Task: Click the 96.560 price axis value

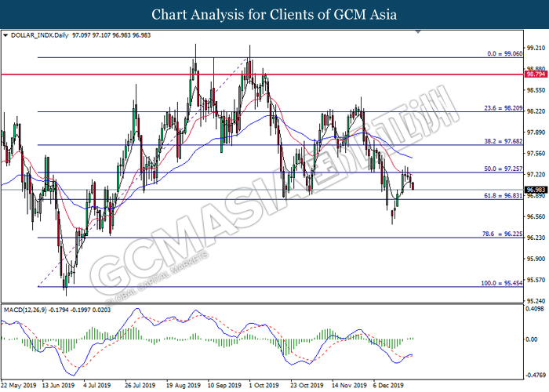Action: pyautogui.click(x=536, y=216)
